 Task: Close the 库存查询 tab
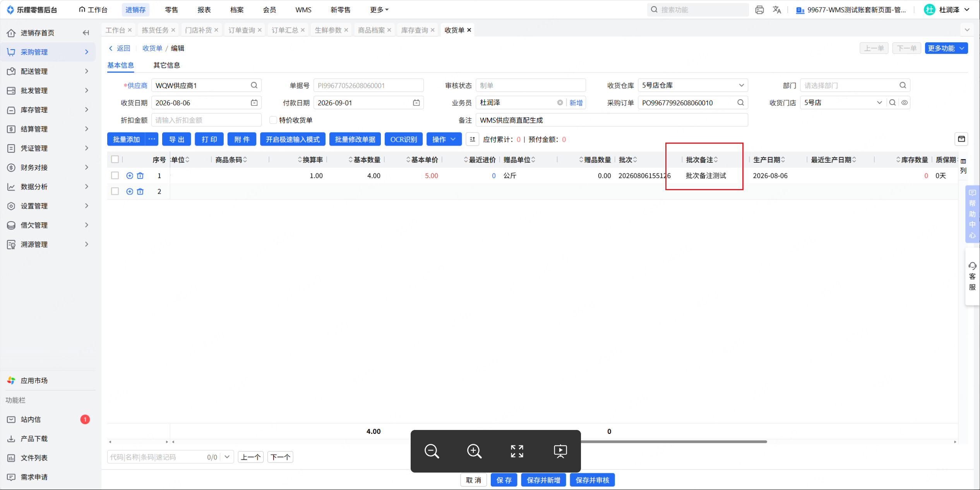pos(432,30)
